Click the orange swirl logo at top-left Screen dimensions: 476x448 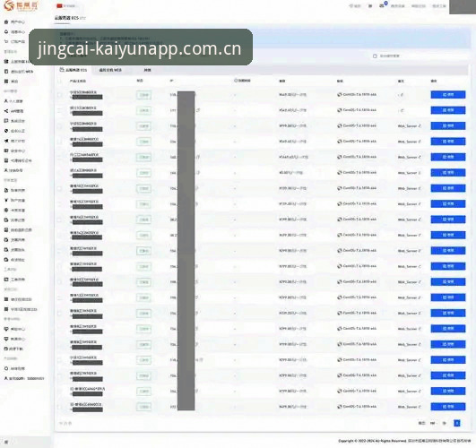click(x=9, y=5)
